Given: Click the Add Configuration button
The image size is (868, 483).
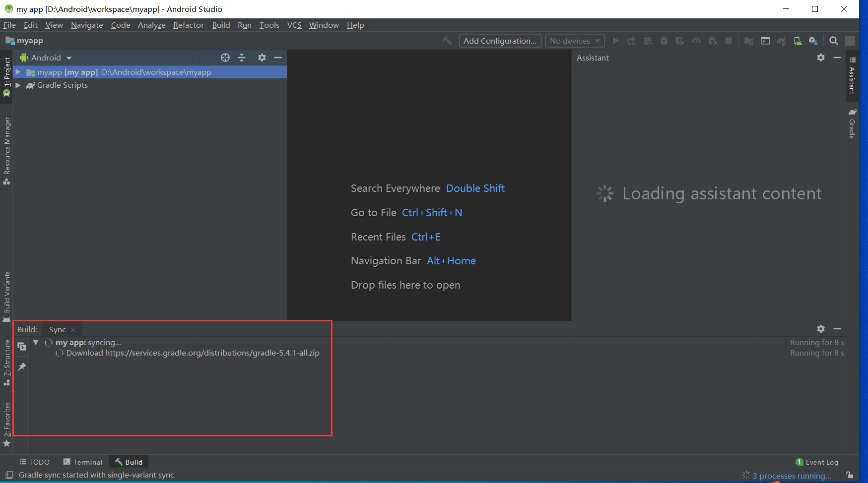Looking at the screenshot, I should click(500, 41).
